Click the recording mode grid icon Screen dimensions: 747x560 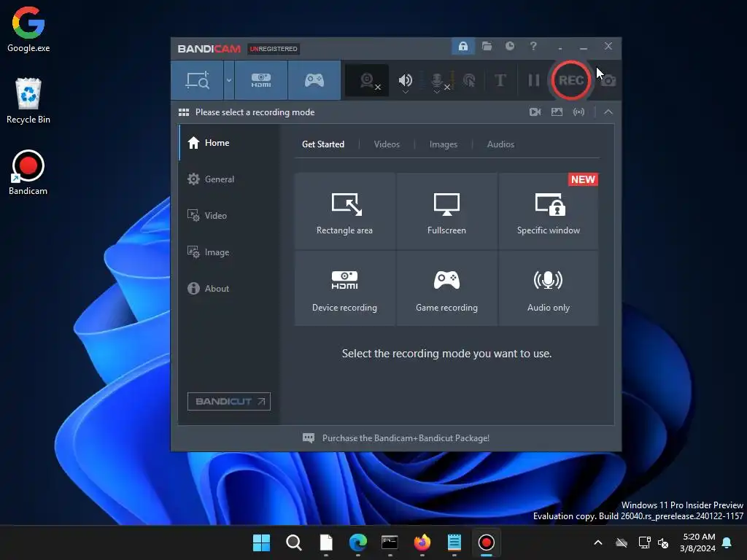click(x=184, y=112)
